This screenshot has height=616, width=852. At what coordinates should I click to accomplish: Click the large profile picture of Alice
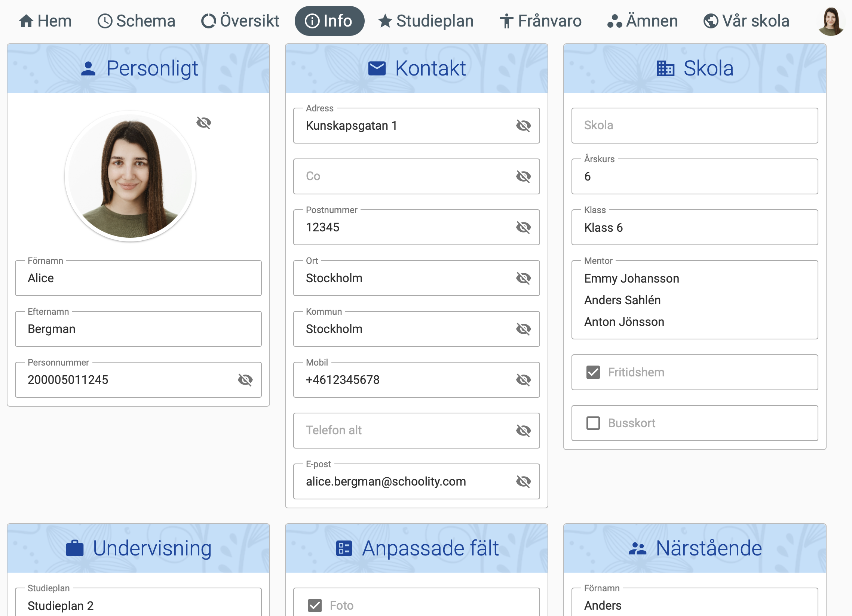coord(130,176)
